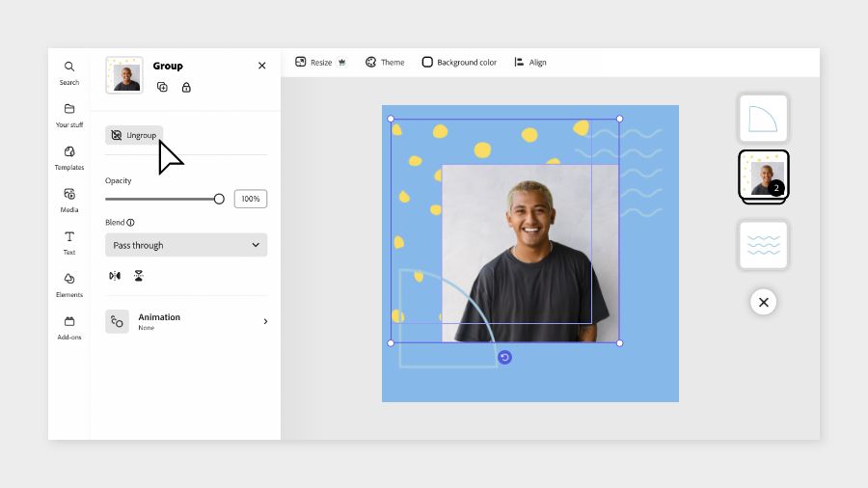Open the Elements panel
The image size is (868, 488).
coord(69,285)
